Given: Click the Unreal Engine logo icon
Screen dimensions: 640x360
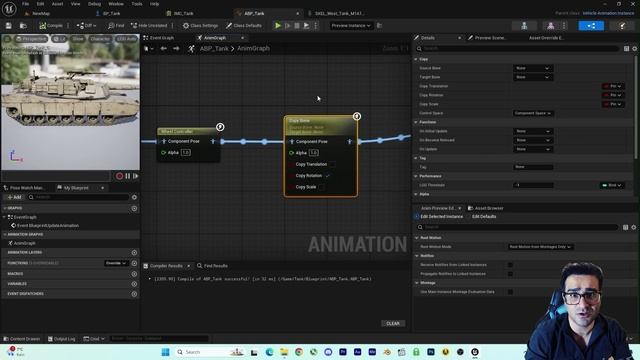Looking at the screenshot, I should (x=9, y=9).
